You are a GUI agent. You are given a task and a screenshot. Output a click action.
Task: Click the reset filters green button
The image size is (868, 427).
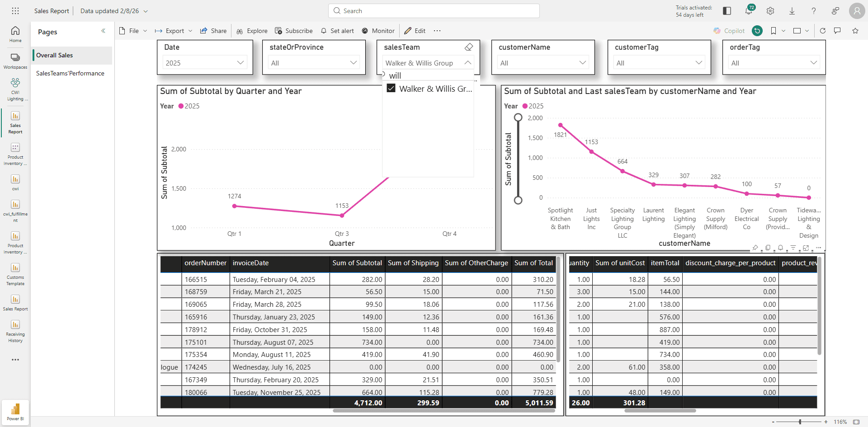757,31
